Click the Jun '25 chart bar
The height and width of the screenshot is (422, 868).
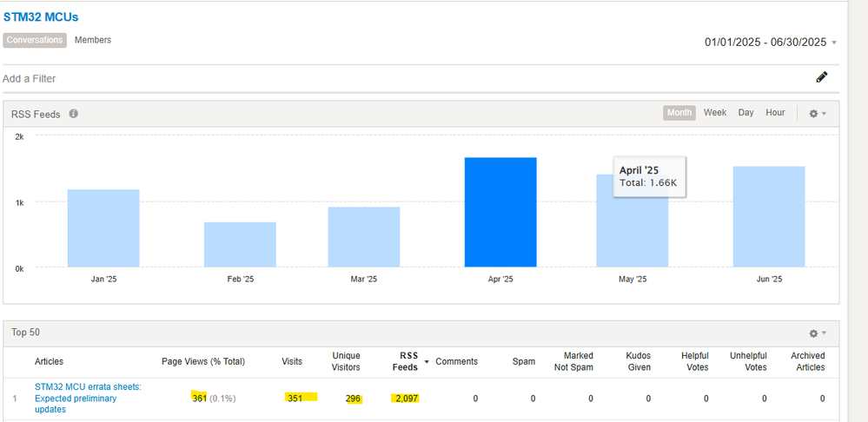pos(769,217)
